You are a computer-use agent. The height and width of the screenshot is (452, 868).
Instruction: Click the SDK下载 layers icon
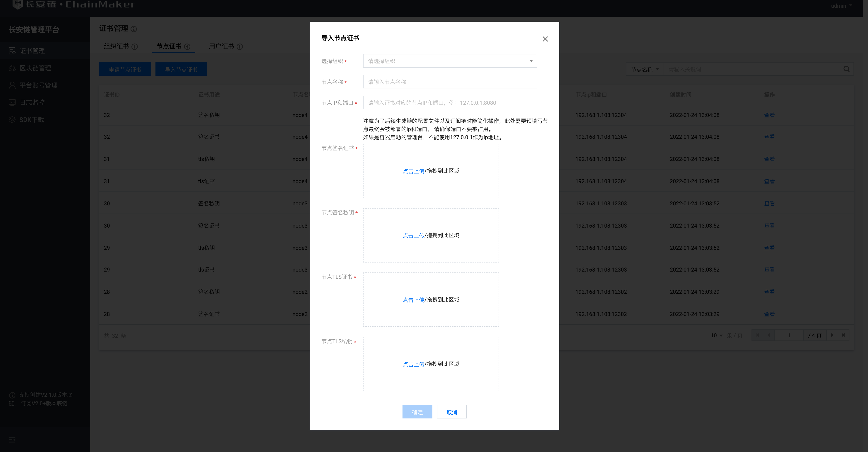[12, 120]
